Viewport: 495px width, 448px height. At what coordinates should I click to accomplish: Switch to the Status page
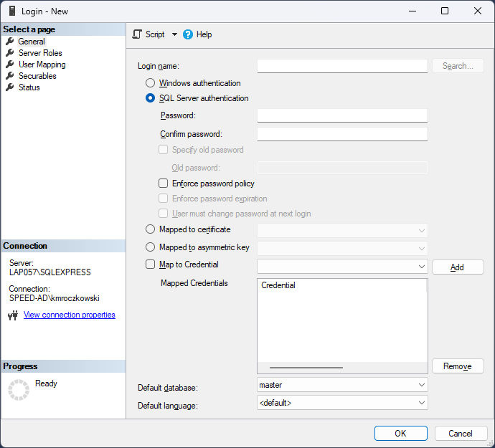(x=29, y=87)
